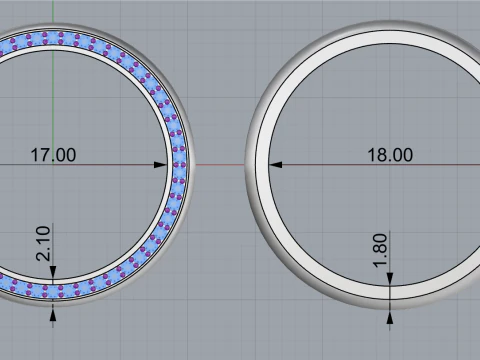
Task: Click the 1.80 thickness dimension label
Action: (380, 250)
